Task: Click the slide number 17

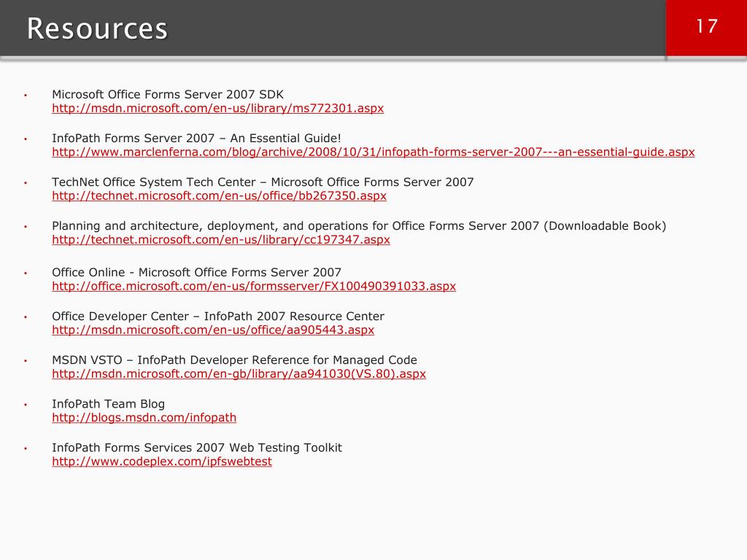Action: pyautogui.click(x=706, y=26)
